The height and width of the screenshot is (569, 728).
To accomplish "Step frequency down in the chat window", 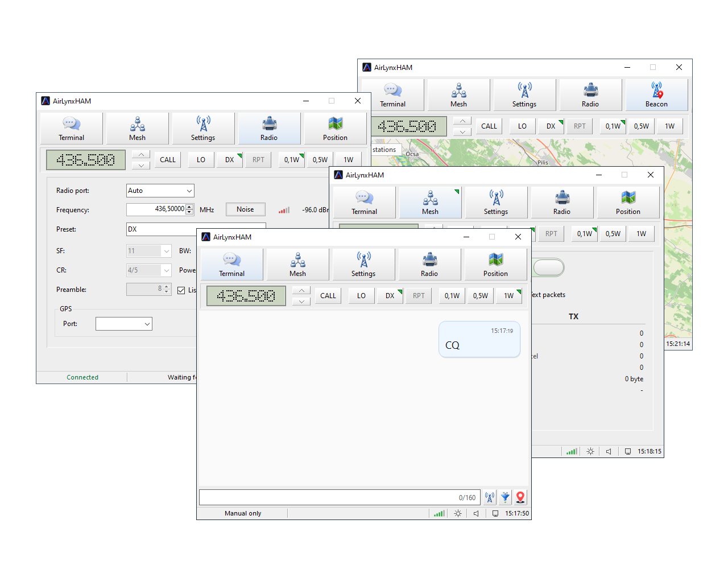I will pyautogui.click(x=301, y=302).
